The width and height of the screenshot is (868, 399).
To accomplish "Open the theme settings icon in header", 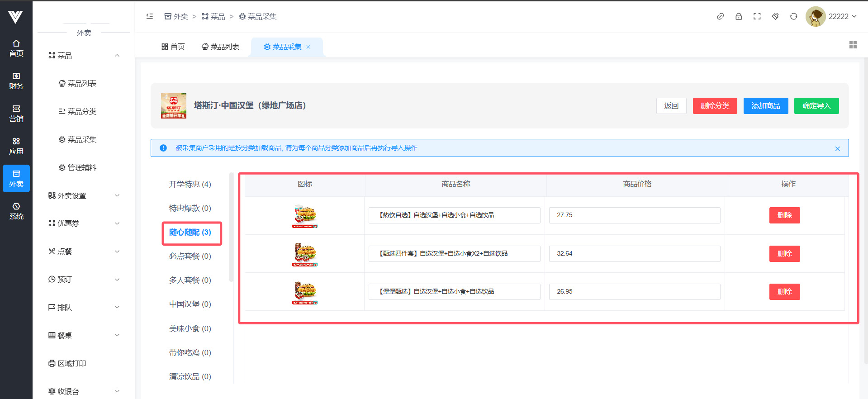I will pos(775,16).
